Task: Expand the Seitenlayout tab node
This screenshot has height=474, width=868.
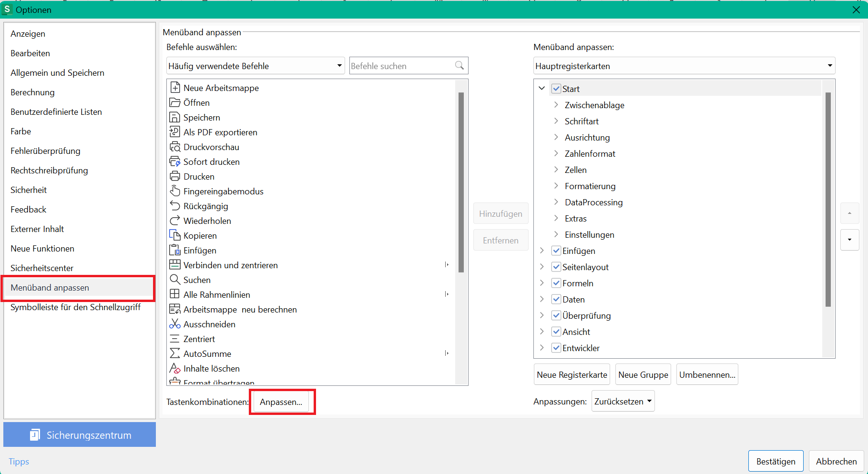Action: pyautogui.click(x=542, y=267)
